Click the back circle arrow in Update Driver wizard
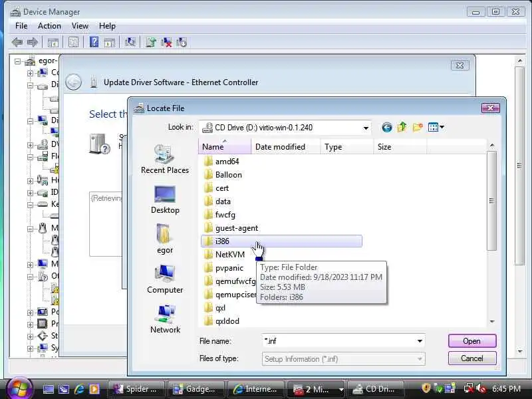 (x=73, y=82)
